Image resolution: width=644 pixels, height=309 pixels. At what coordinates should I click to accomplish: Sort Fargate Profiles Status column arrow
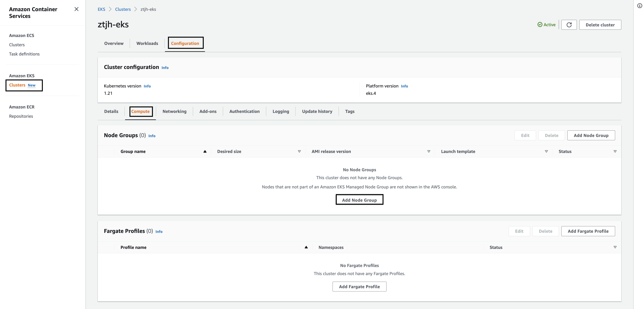(x=615, y=247)
